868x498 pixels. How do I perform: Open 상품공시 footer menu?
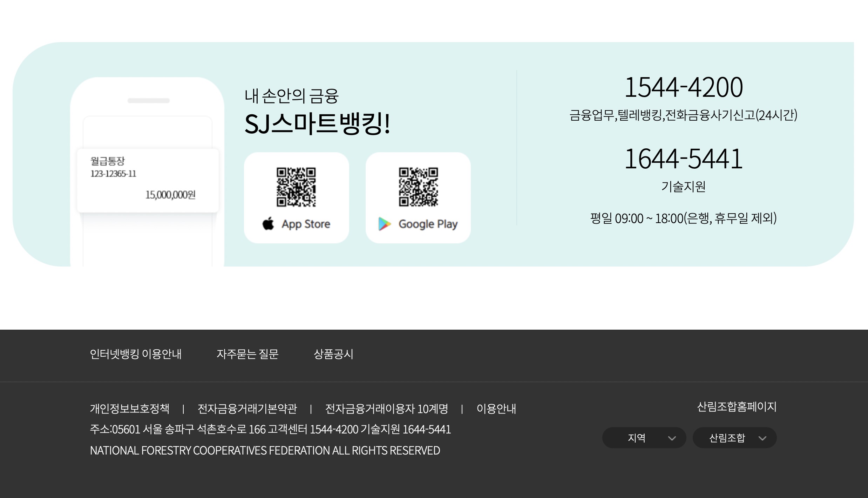point(333,354)
